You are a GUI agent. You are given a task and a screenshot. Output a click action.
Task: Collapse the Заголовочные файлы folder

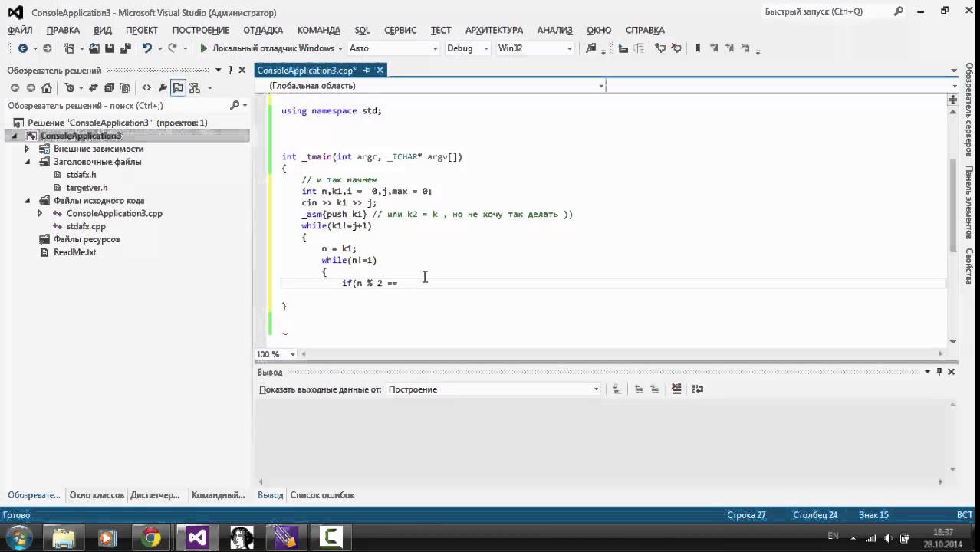coord(27,162)
